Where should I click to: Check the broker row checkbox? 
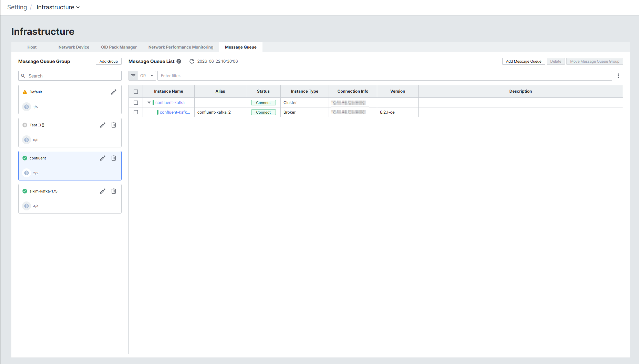coord(136,112)
